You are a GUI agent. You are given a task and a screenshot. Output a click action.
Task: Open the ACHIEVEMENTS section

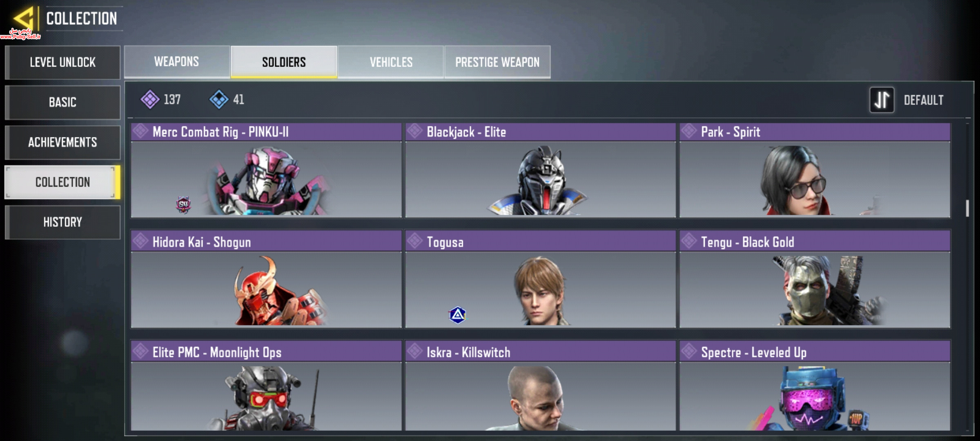pos(62,142)
